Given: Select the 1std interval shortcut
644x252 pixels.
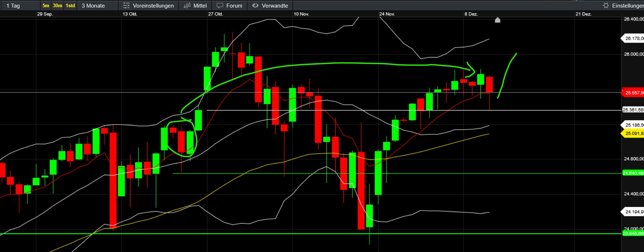Looking at the screenshot, I should [x=70, y=6].
